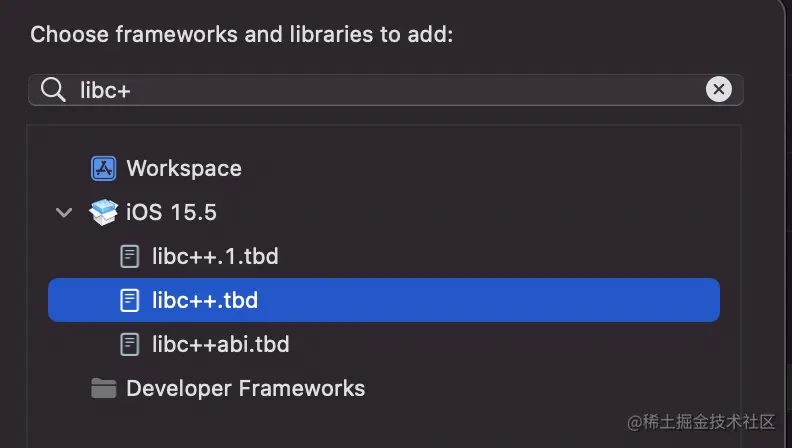The width and height of the screenshot is (792, 448).
Task: Click the magnifying glass search icon
Action: pyautogui.click(x=53, y=90)
